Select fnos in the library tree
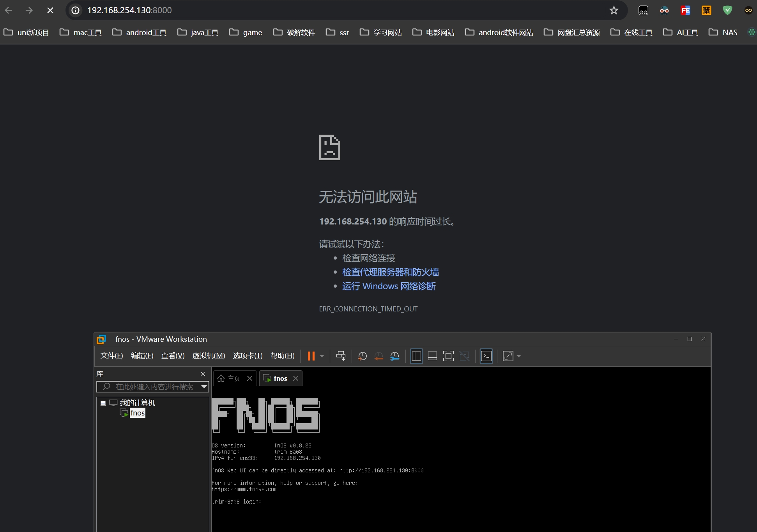The width and height of the screenshot is (757, 532). (x=138, y=413)
